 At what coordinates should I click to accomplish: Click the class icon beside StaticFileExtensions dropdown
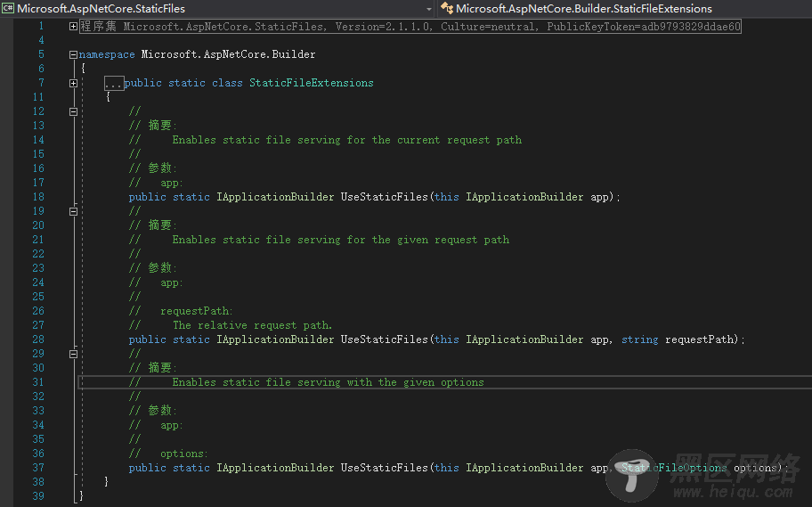(x=447, y=8)
